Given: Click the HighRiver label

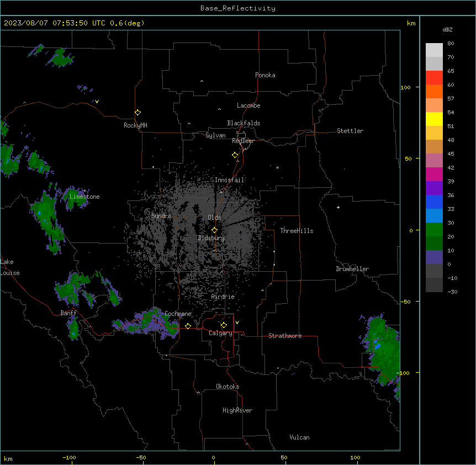Looking at the screenshot, I should tap(237, 410).
